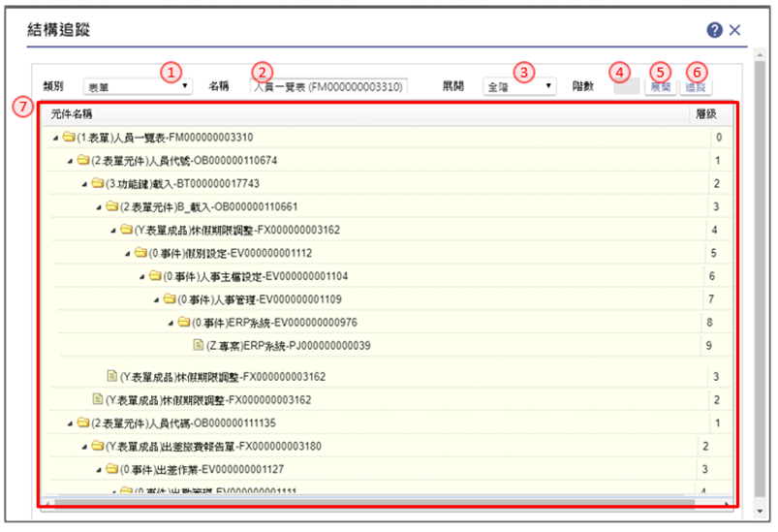Image resolution: width=778 pixels, height=532 pixels.
Task: Click folder icon of 人員一覽表-FM000000003310
Action: (x=69, y=137)
